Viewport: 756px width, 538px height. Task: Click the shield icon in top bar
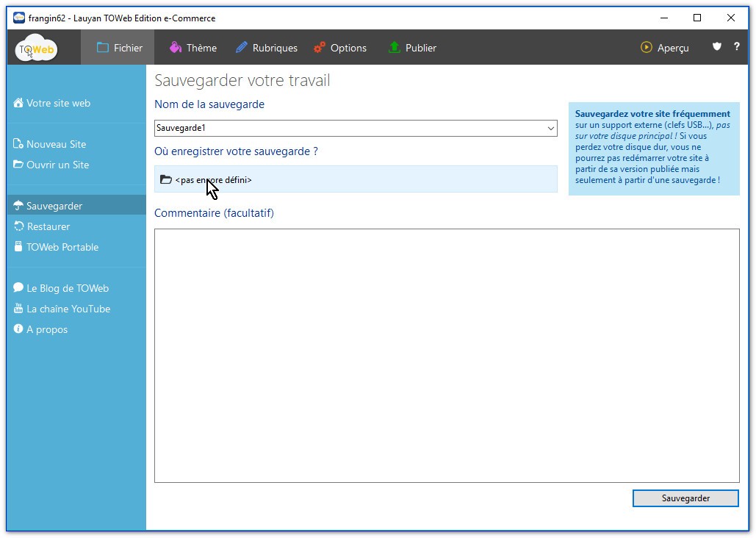coord(717,47)
